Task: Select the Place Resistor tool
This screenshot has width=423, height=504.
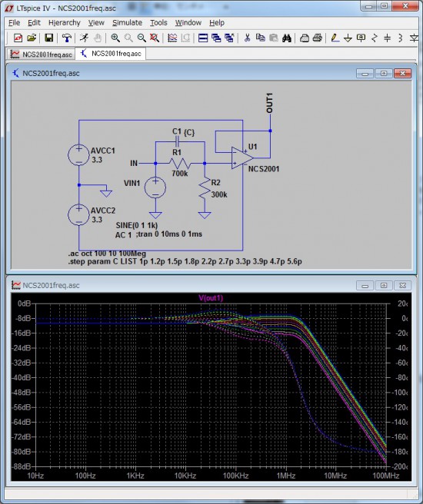Action: [374, 38]
